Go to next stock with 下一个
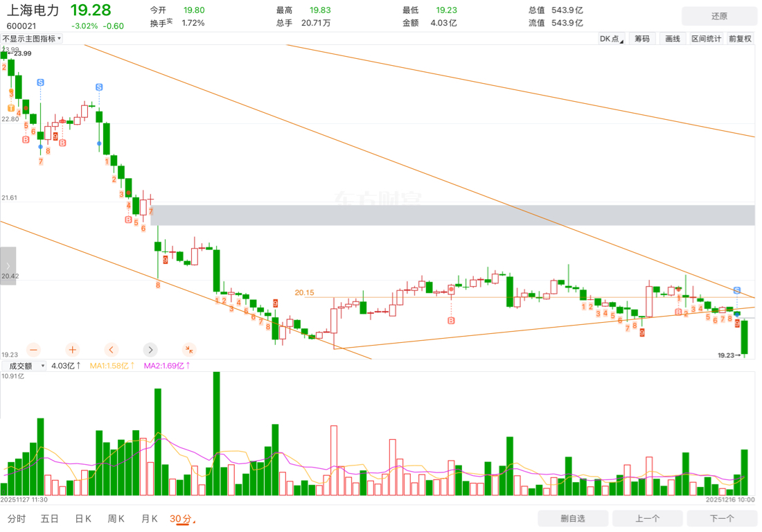This screenshot has width=762, height=532. pos(722,518)
